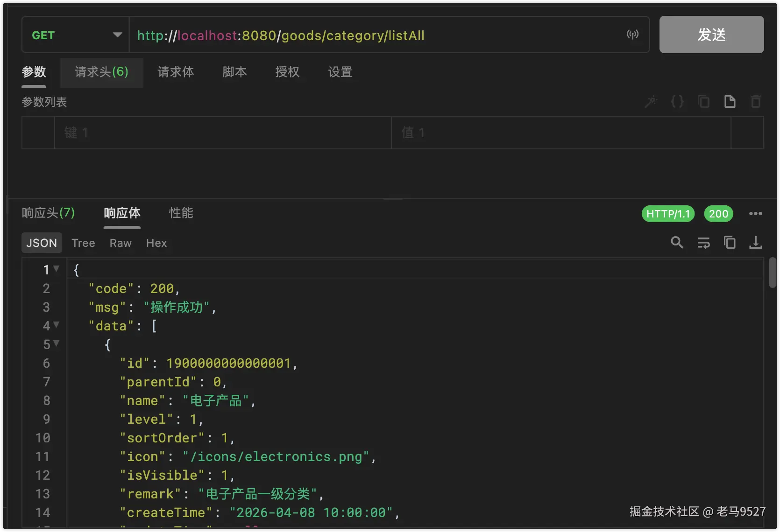Collapse the first category object on line 5

coord(57,344)
